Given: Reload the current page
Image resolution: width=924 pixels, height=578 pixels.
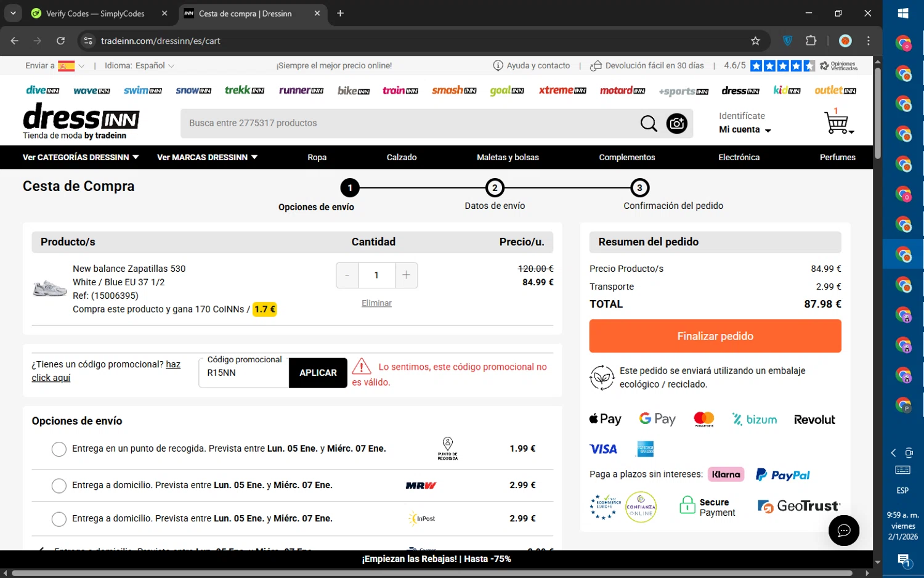Looking at the screenshot, I should pyautogui.click(x=60, y=41).
